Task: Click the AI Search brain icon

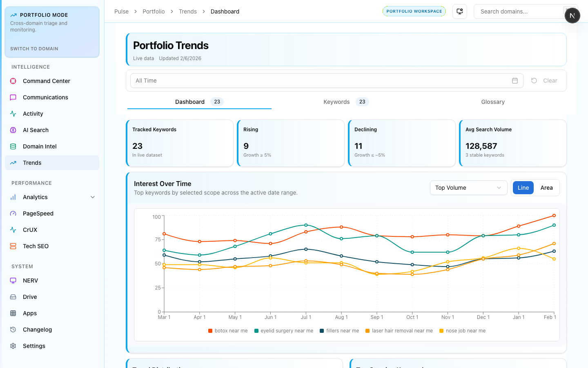Action: click(x=13, y=130)
